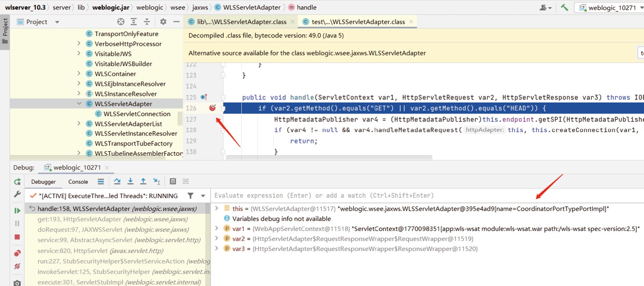The width and height of the screenshot is (644, 286).
Task: Expand the WLSContainer node
Action: point(79,73)
